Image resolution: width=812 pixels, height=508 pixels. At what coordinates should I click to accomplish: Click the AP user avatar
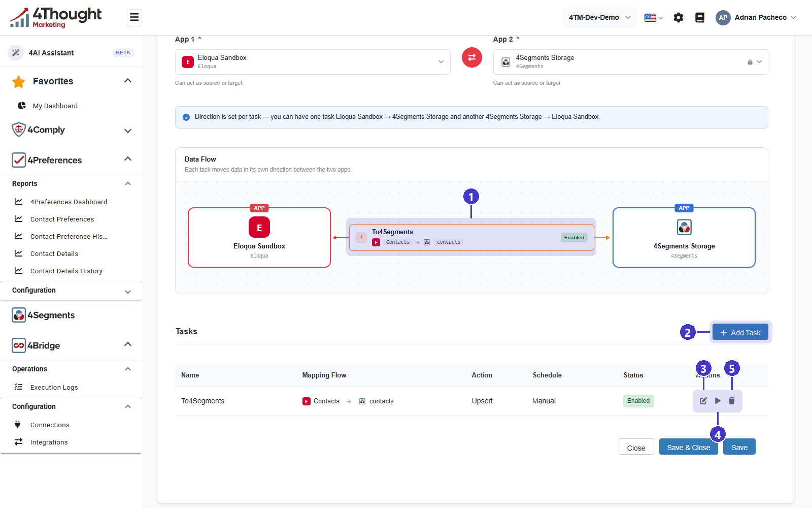(x=723, y=17)
